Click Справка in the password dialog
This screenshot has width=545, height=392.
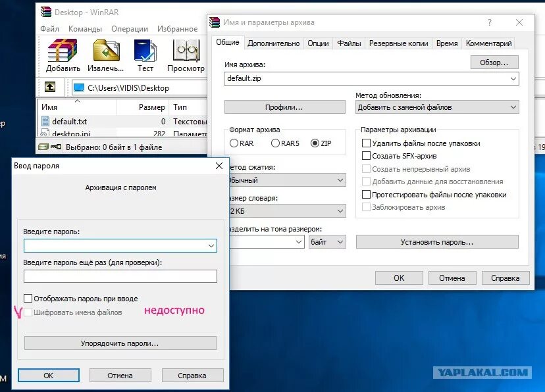192,376
